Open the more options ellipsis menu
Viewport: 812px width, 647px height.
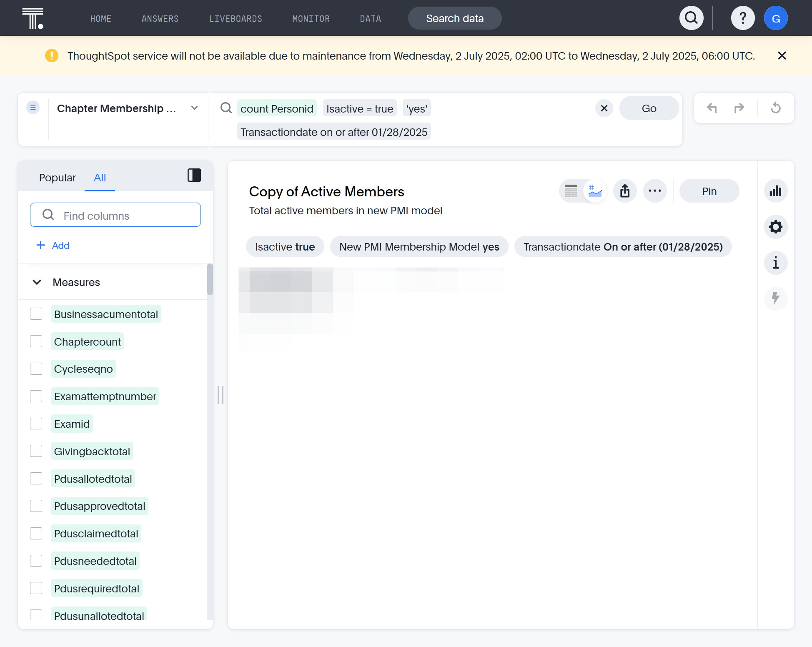[655, 191]
